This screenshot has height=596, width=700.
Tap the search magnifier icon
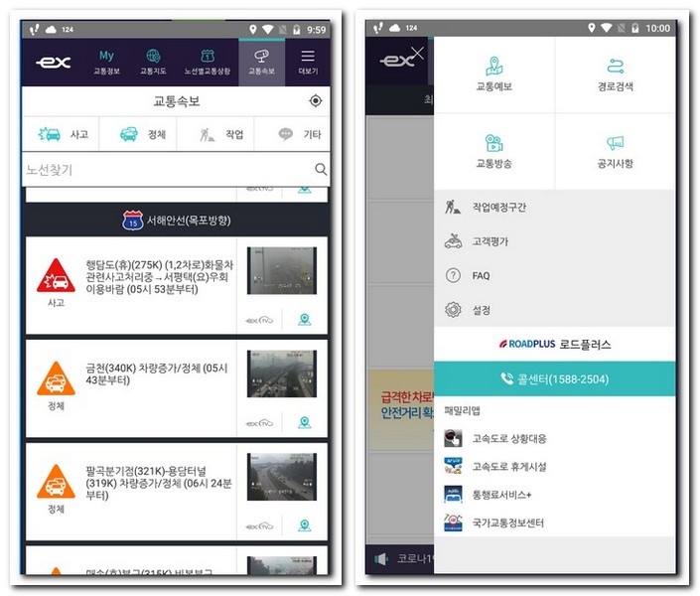click(x=321, y=169)
